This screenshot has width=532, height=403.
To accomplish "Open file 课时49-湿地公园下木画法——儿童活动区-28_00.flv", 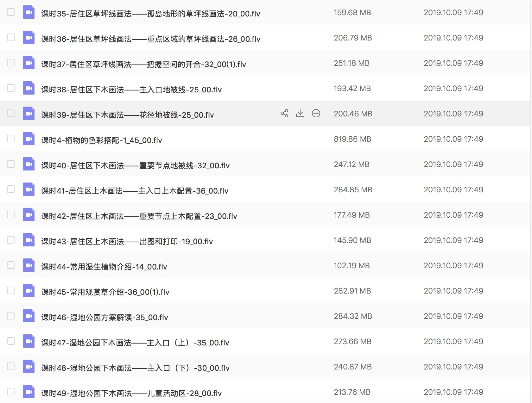I will [131, 393].
